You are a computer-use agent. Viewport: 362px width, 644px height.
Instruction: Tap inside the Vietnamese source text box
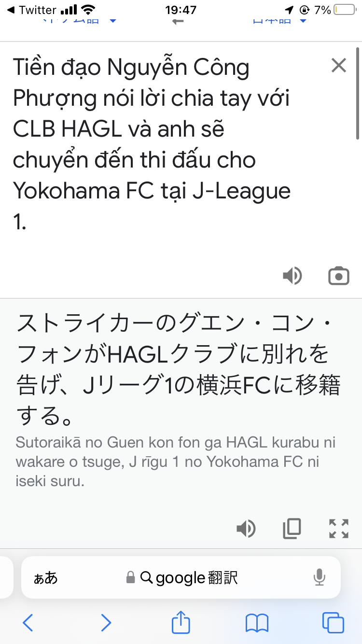(159, 145)
